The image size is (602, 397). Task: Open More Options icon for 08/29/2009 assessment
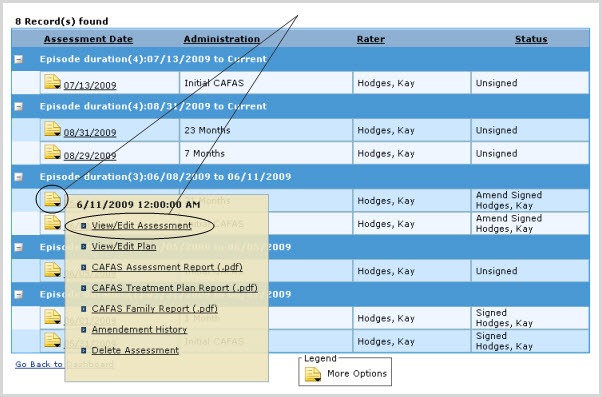pyautogui.click(x=52, y=152)
